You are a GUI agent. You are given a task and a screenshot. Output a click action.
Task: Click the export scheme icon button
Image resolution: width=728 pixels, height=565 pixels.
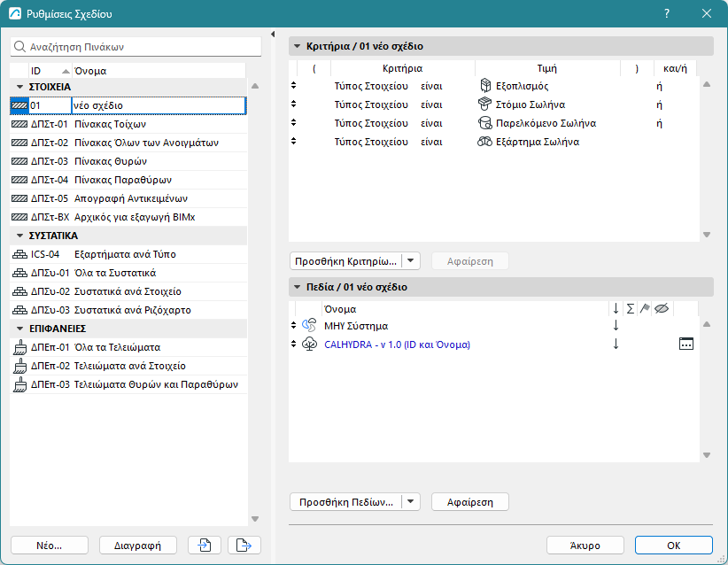[x=244, y=545]
